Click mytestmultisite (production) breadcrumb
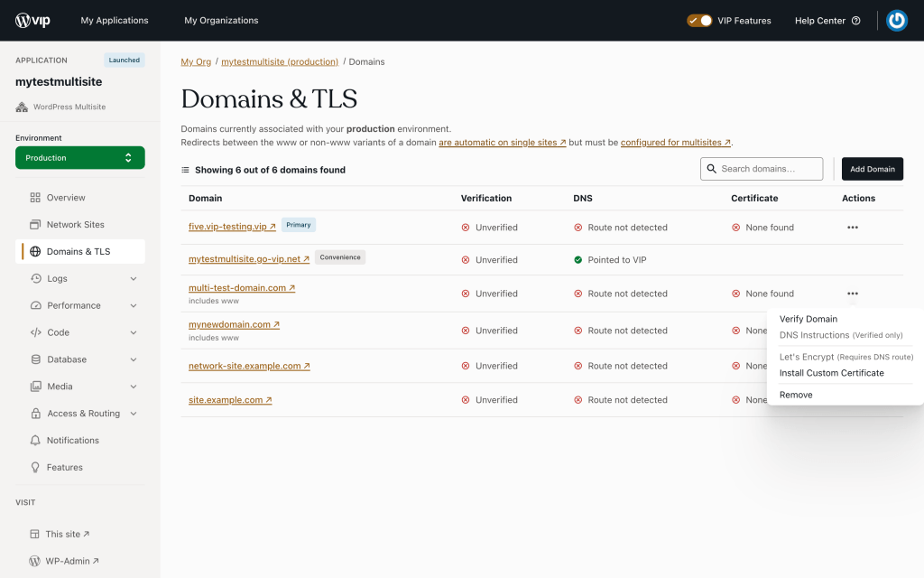This screenshot has width=924, height=578. click(x=280, y=62)
